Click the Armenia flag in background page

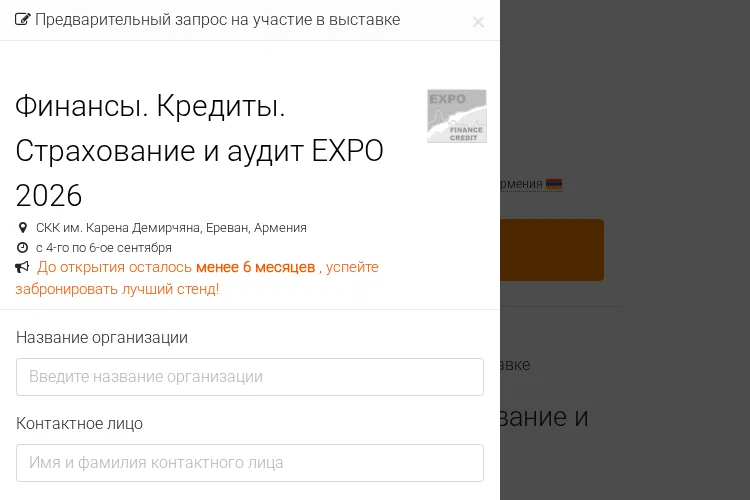tap(554, 184)
